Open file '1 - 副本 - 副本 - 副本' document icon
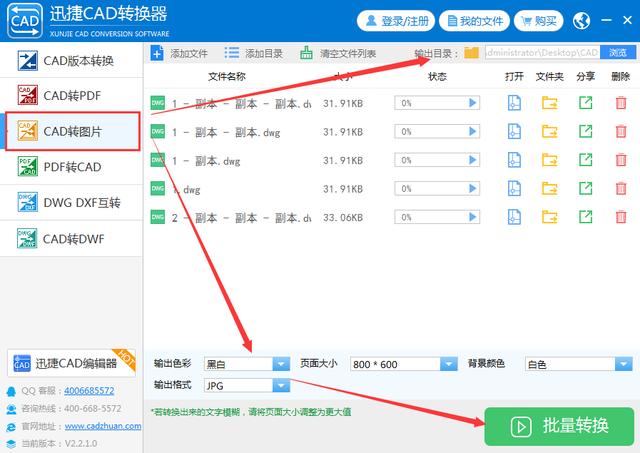The image size is (640, 453). coord(514,103)
